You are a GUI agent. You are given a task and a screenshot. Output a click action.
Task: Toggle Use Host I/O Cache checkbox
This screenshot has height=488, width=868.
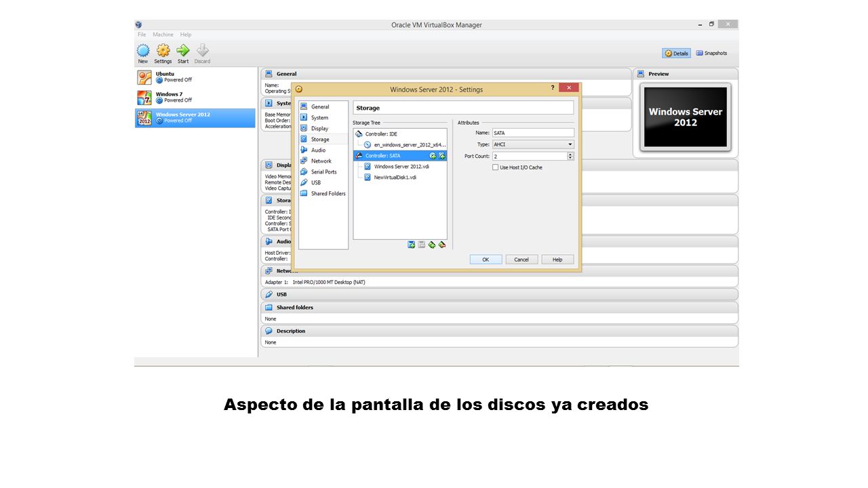496,167
